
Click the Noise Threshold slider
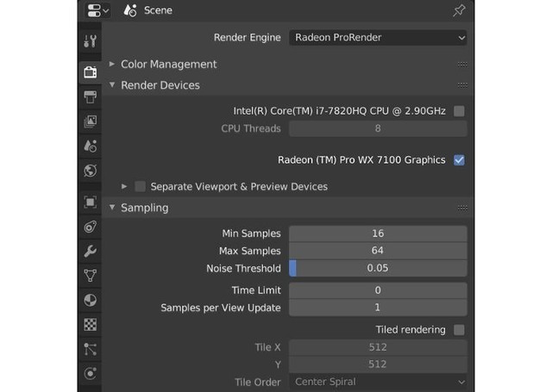378,268
